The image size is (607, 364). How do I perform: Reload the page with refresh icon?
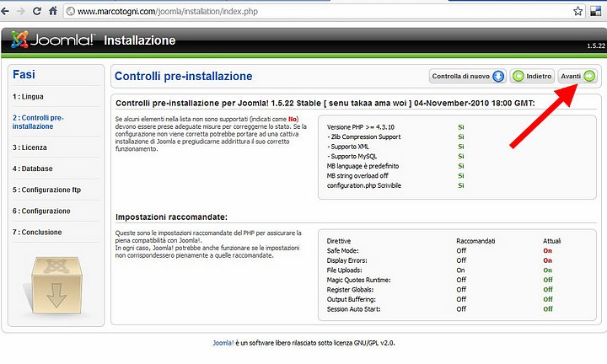tap(37, 11)
